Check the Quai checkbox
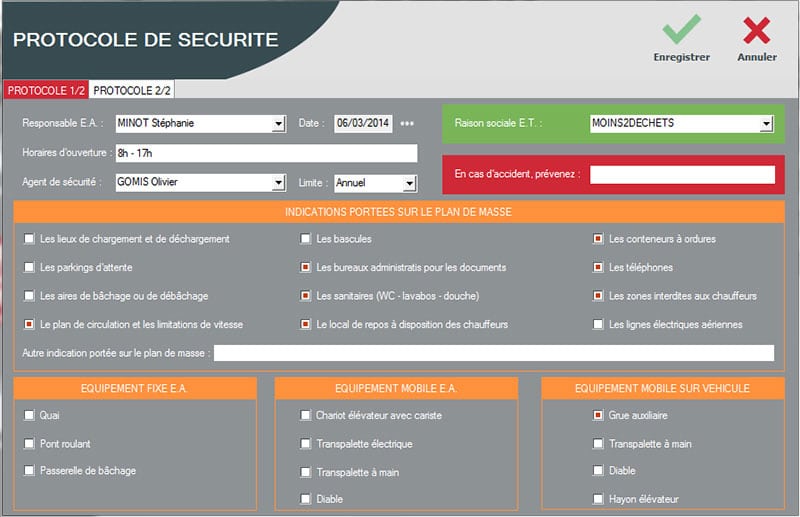 [x=30, y=415]
